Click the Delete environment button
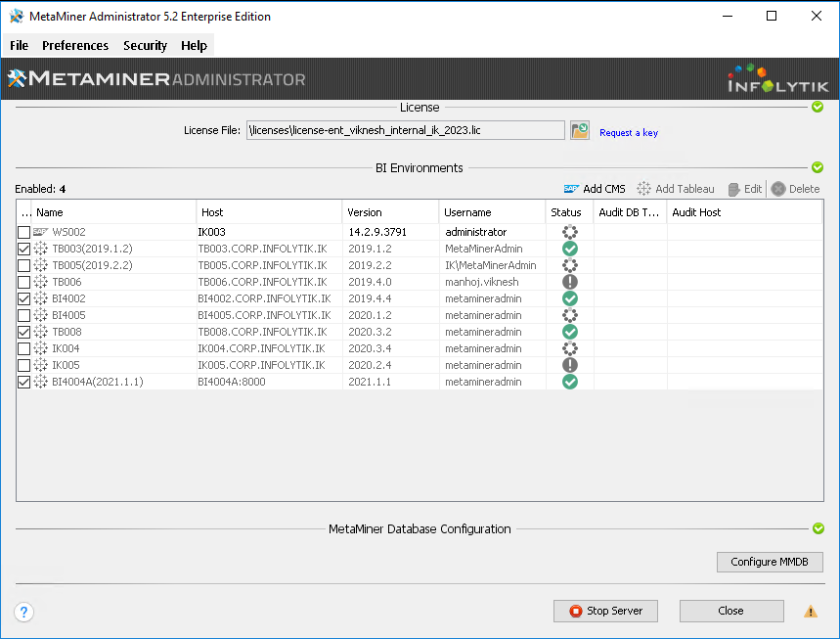 click(x=796, y=189)
